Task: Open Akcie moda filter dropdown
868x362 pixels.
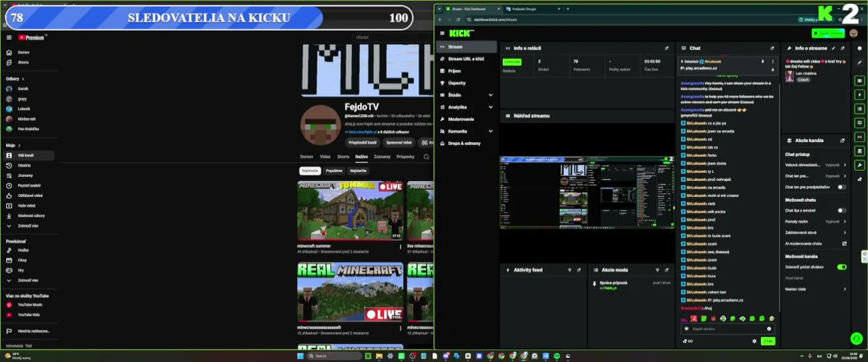Action: pos(658,270)
